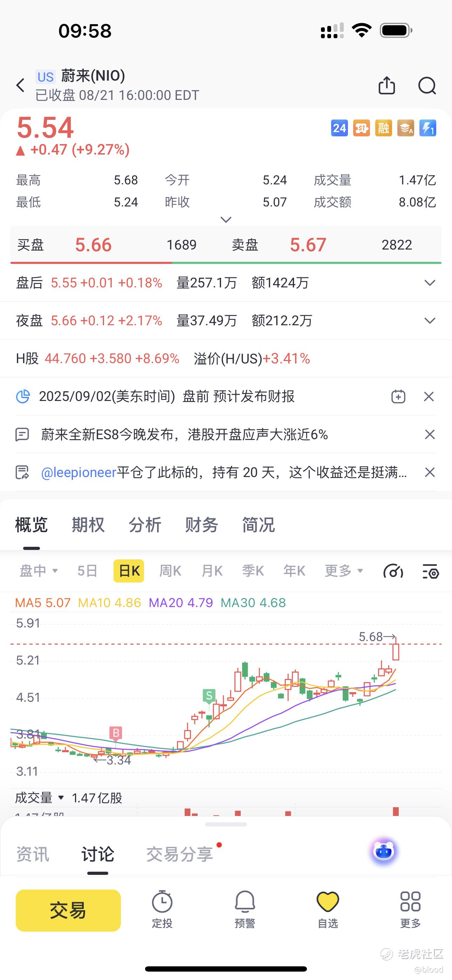Screen dimensions: 452x980
Task: Tap the blue lightning badge icon
Action: click(428, 128)
